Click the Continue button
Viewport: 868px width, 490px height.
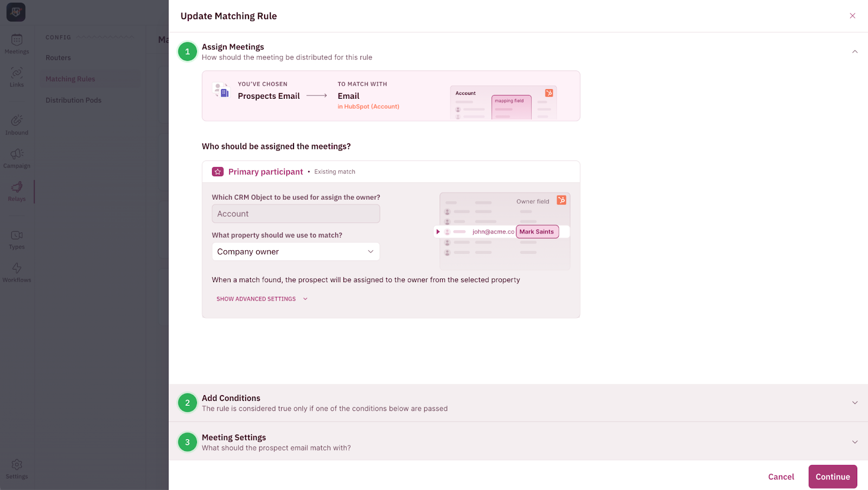tap(832, 476)
